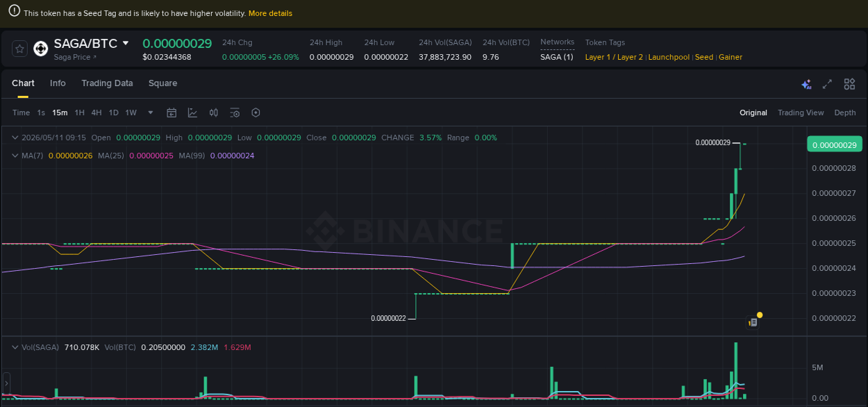Open the AI sparkle analysis icon
Image resolution: width=868 pixels, height=407 pixels.
(806, 84)
